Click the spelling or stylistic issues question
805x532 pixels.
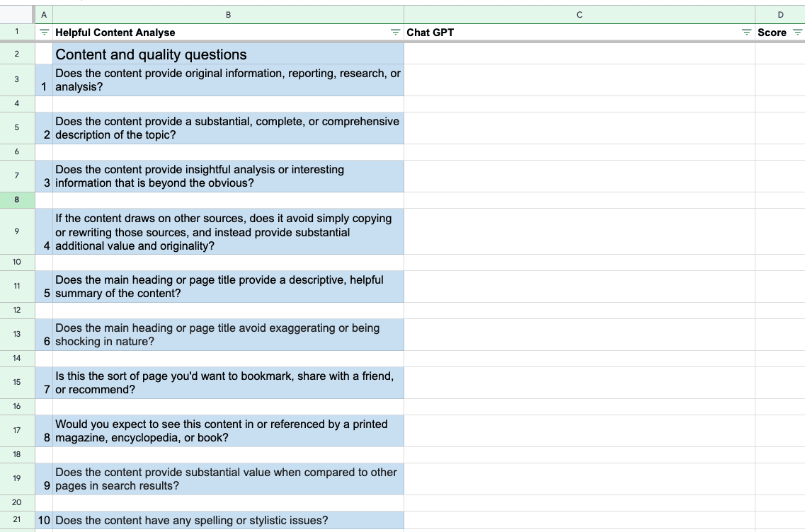(x=228, y=521)
